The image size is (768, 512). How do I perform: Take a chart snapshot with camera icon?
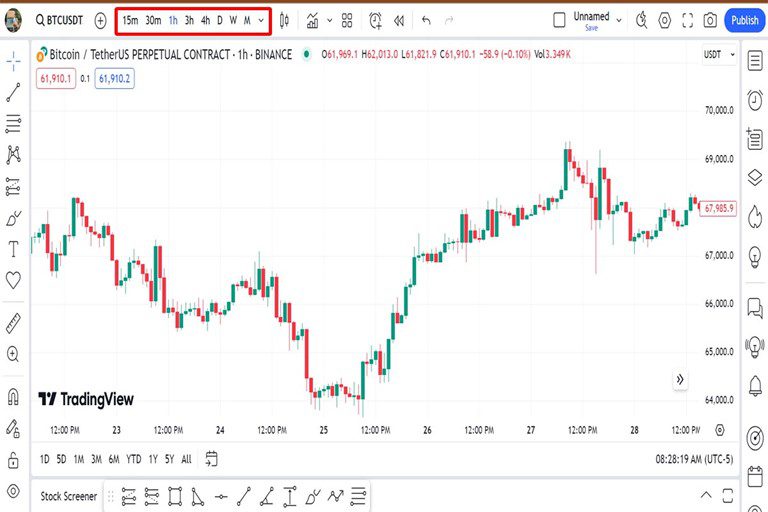point(710,21)
